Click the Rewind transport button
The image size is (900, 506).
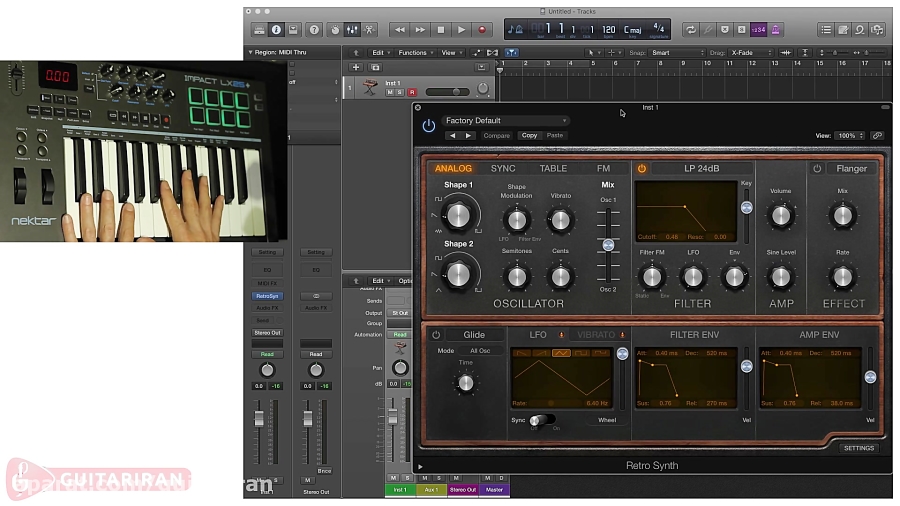(399, 30)
